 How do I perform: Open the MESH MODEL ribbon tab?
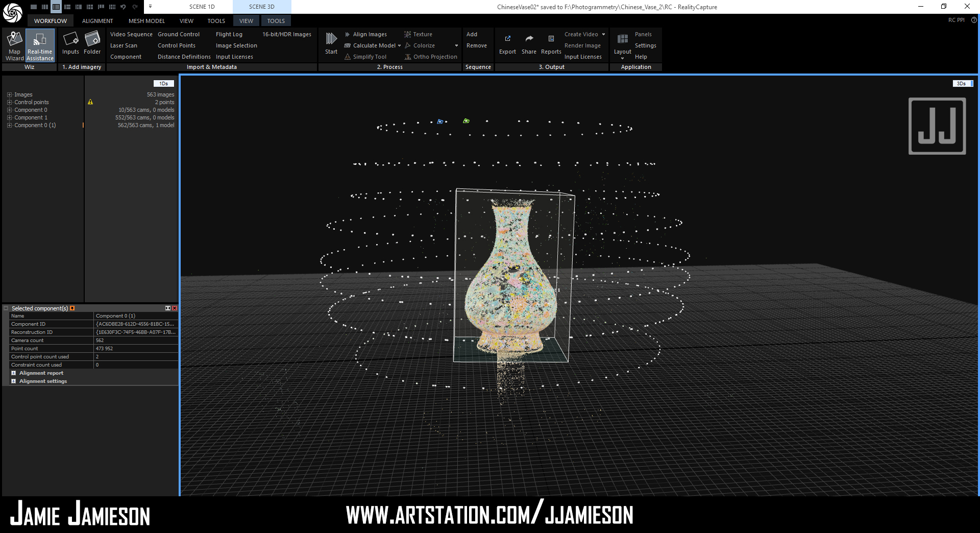point(146,21)
